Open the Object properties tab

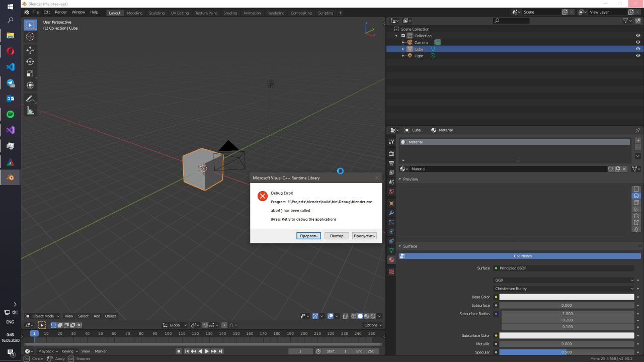pyautogui.click(x=391, y=203)
